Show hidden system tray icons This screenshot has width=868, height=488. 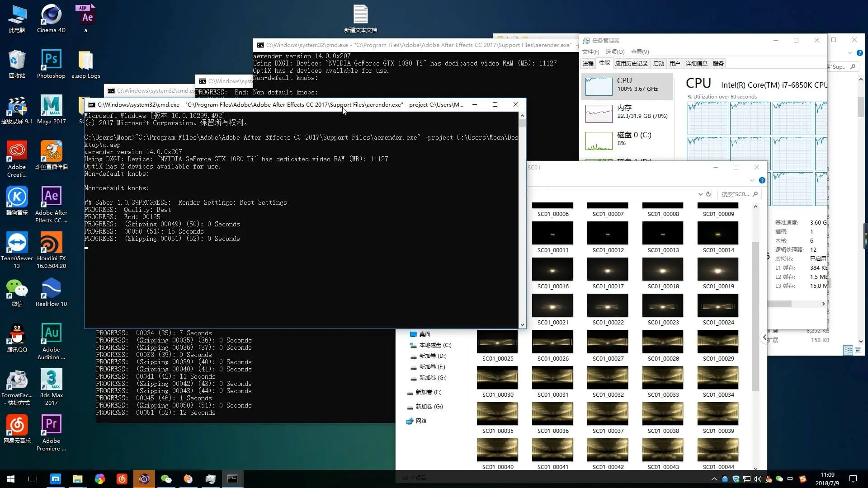[x=714, y=479]
